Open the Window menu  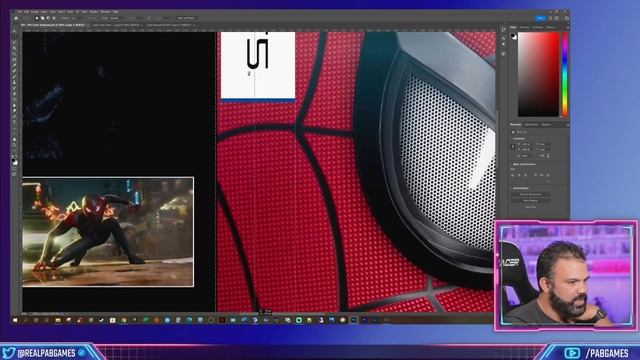click(x=105, y=12)
